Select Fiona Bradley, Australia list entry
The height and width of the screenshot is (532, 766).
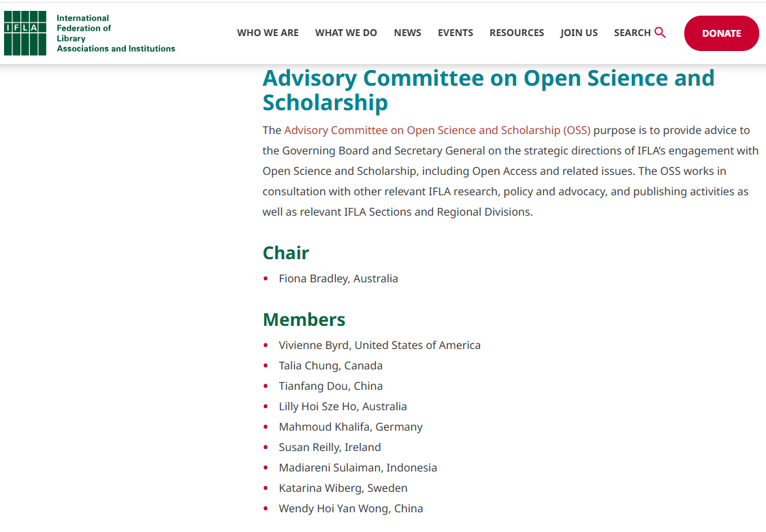pos(338,279)
